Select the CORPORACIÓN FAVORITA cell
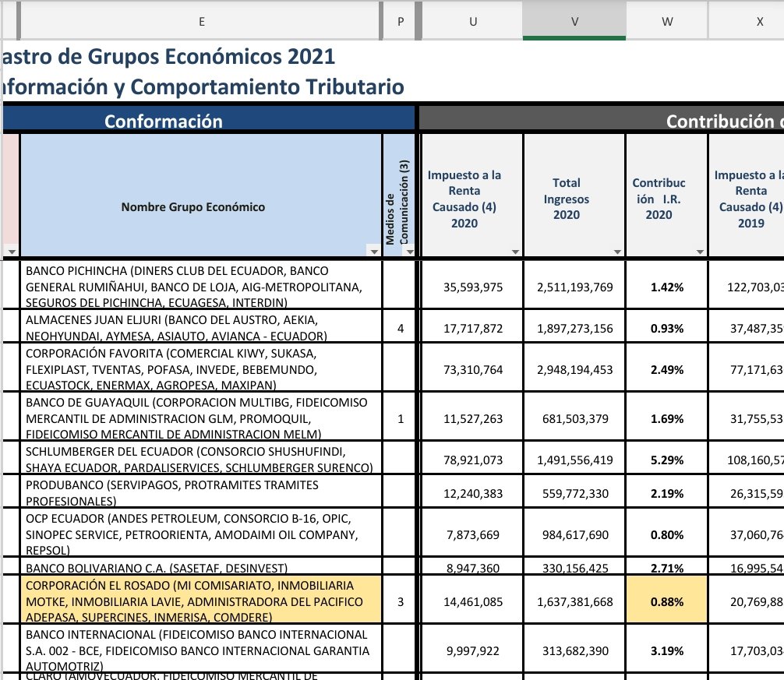 point(201,368)
